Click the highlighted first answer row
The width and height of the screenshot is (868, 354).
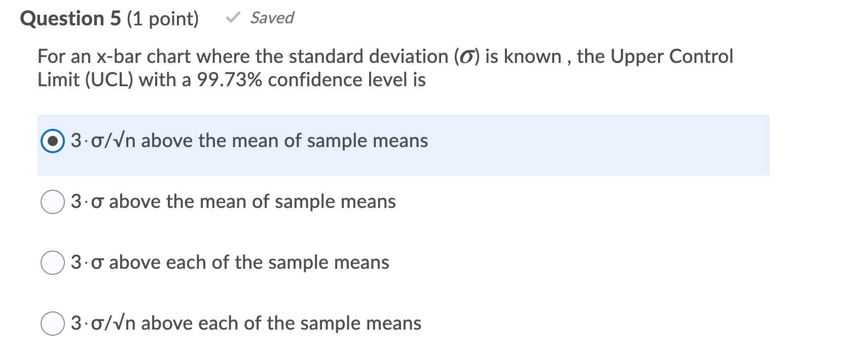coord(406,145)
